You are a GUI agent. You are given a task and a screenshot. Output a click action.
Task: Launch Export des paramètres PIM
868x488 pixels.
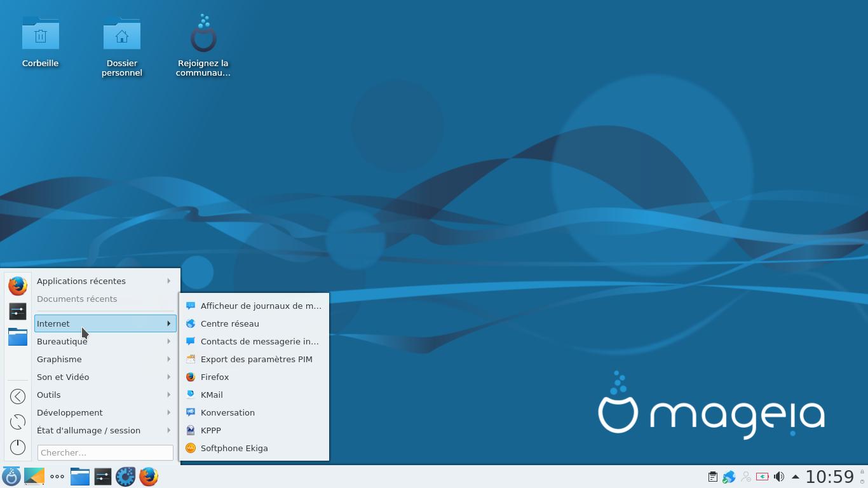pos(254,359)
